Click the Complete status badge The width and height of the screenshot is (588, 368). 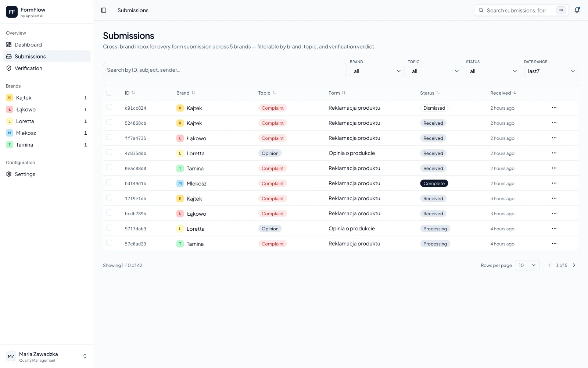pyautogui.click(x=434, y=184)
